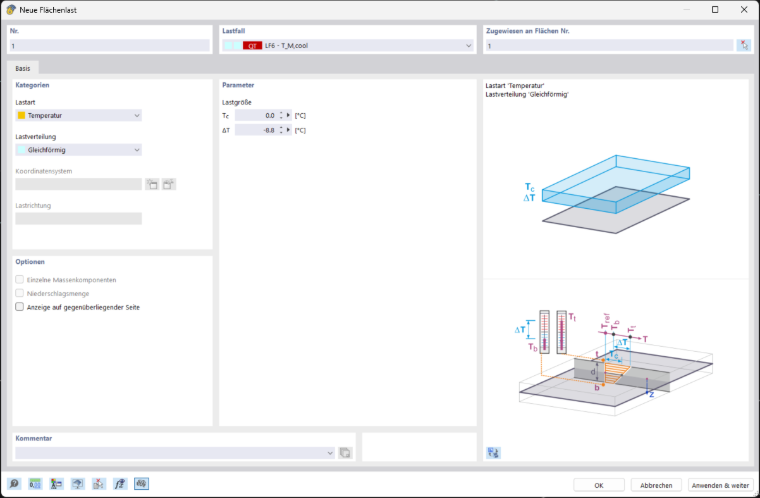Click the delete selection icon in bottom toolbar
760x498 pixels.
(99, 483)
